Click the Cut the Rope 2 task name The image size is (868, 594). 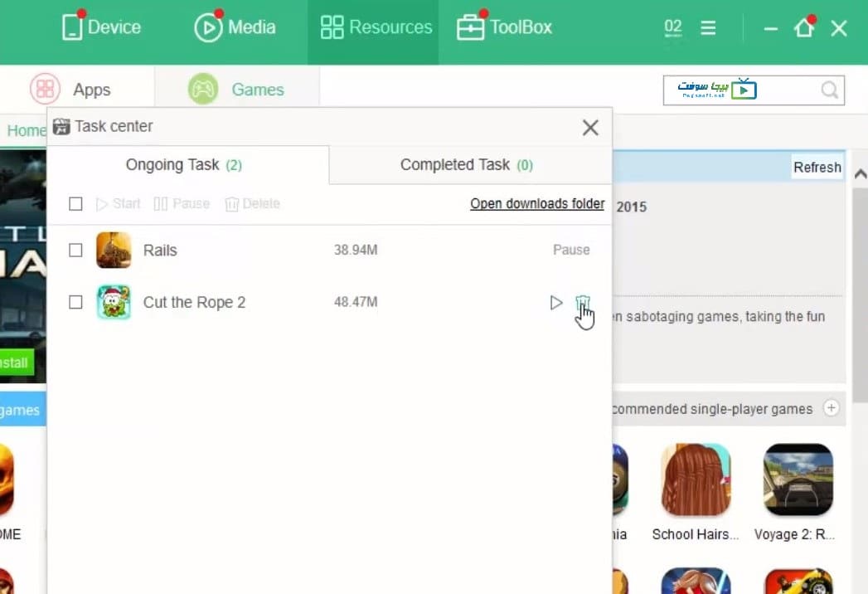194,303
